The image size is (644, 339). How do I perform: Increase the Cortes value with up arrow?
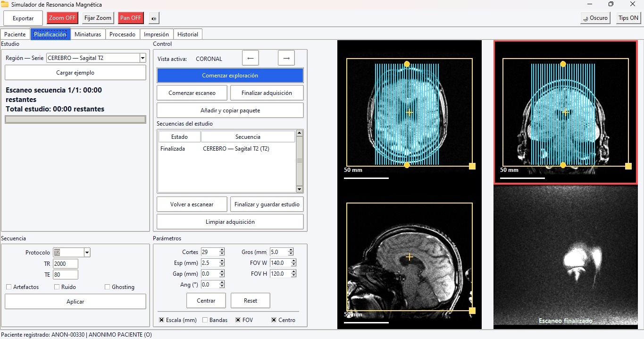coord(222,250)
